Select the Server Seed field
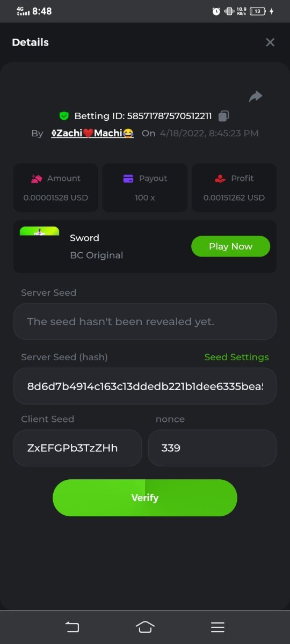 (145, 321)
